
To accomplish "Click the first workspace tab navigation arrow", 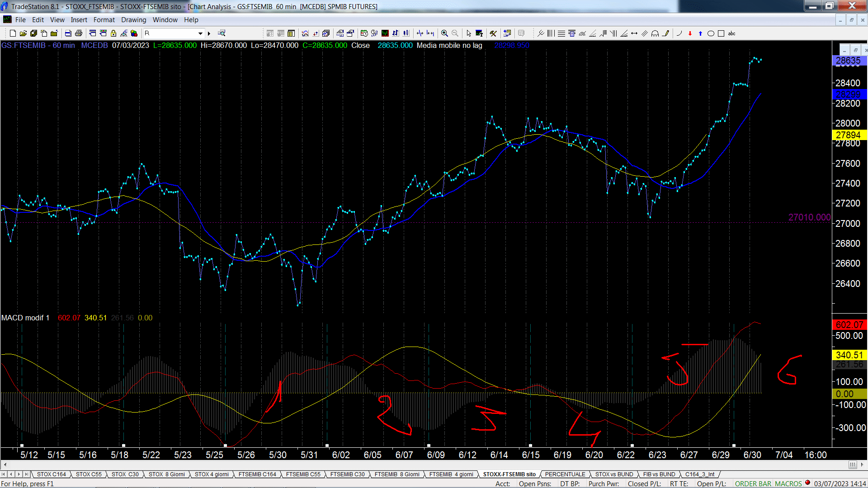I will tap(4, 474).
